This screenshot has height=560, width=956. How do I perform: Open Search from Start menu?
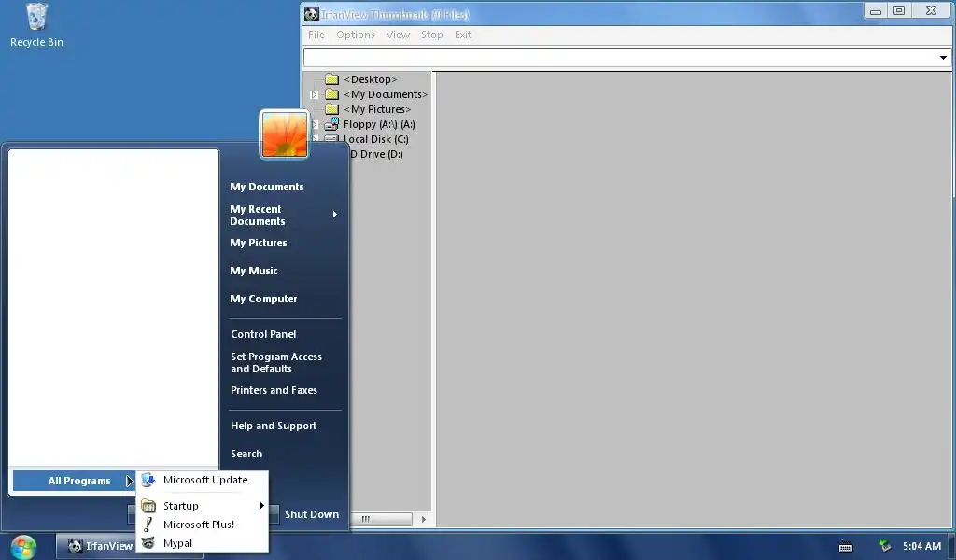[246, 454]
